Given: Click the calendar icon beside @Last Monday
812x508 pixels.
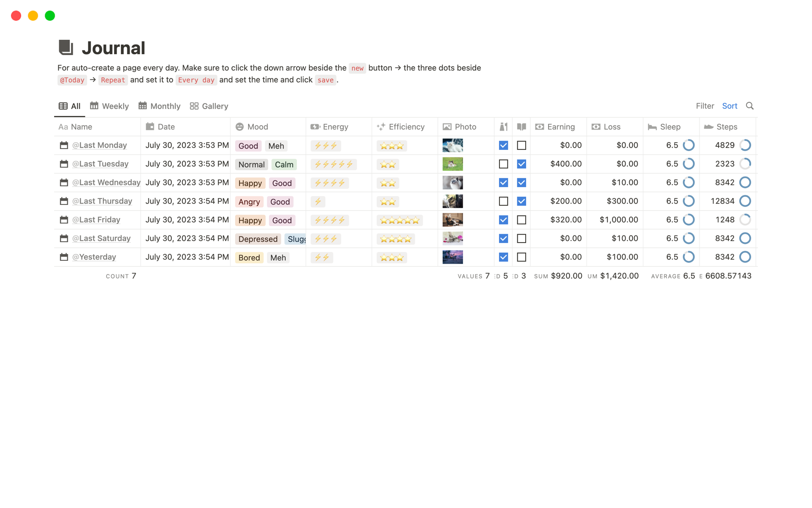Looking at the screenshot, I should coord(64,145).
